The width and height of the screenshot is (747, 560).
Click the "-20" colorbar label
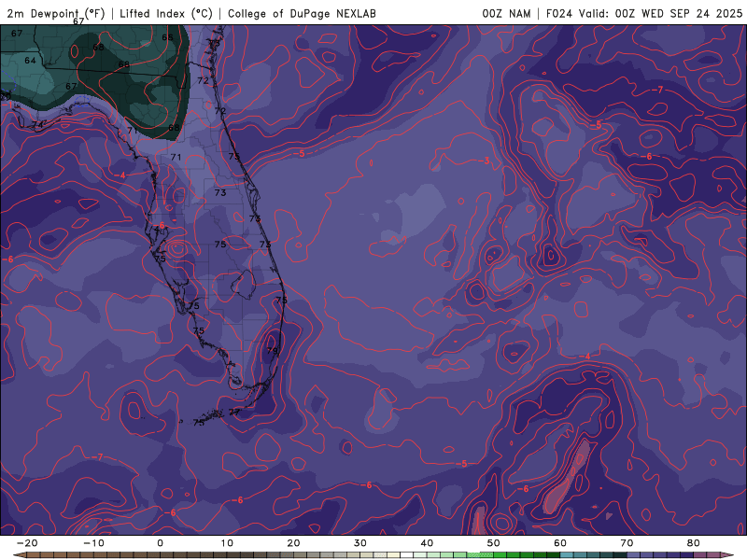27,543
